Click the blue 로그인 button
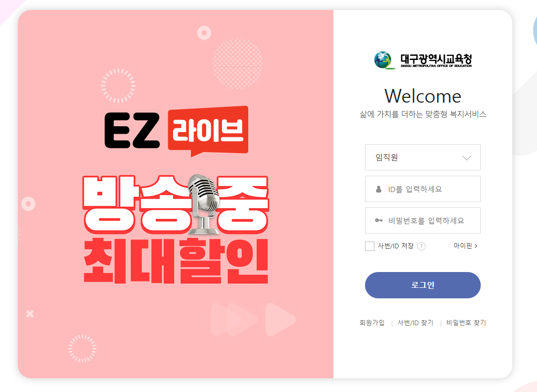The height and width of the screenshot is (392, 537). (x=423, y=285)
